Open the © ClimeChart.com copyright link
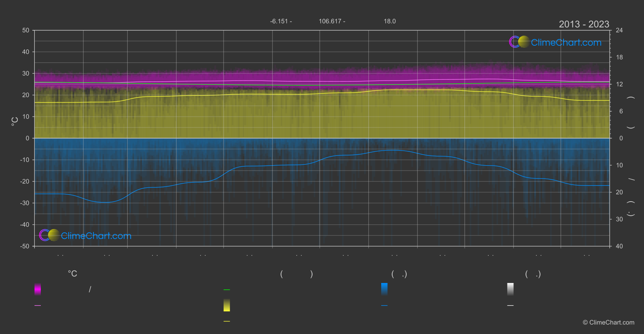644x334 pixels. tap(608, 323)
